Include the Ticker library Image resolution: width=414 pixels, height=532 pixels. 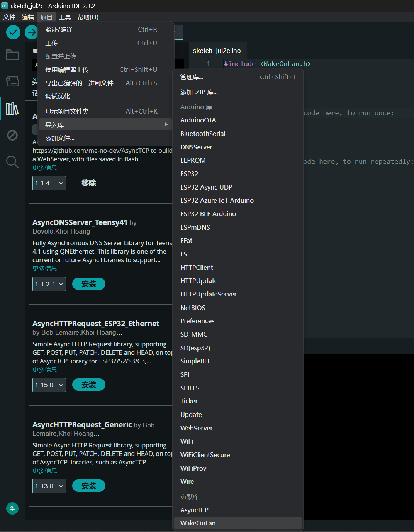tap(238, 401)
